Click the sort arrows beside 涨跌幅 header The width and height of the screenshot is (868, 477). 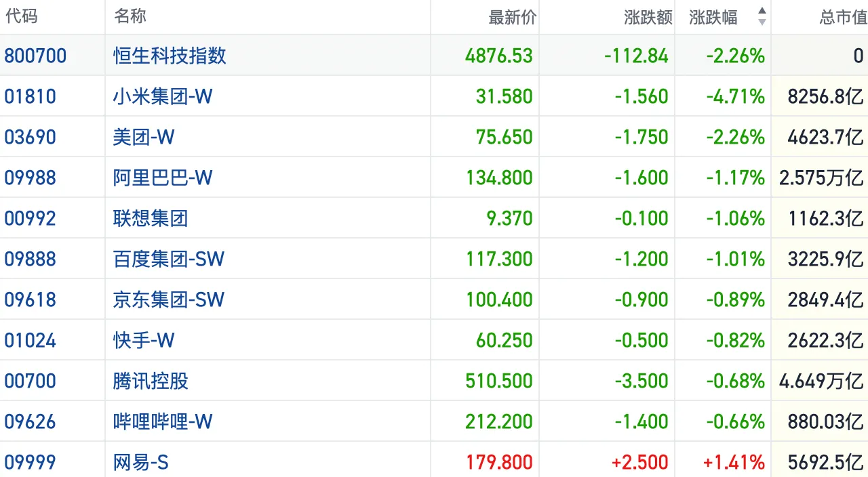(762, 17)
